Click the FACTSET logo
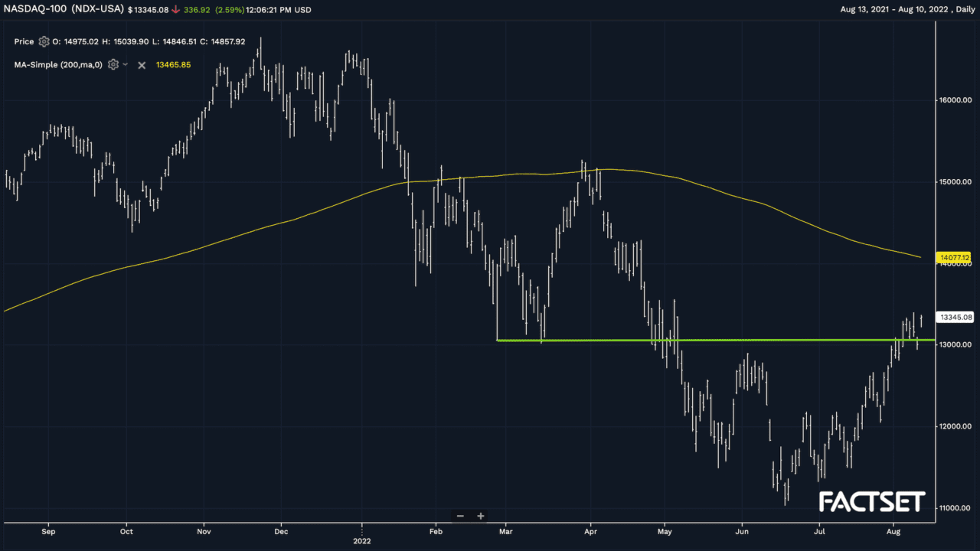 [872, 502]
